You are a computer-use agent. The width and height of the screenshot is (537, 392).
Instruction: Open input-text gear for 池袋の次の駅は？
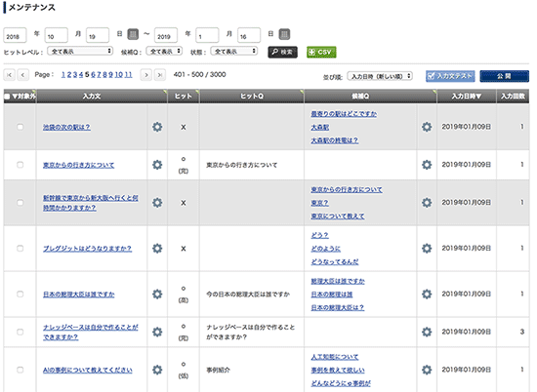point(157,127)
